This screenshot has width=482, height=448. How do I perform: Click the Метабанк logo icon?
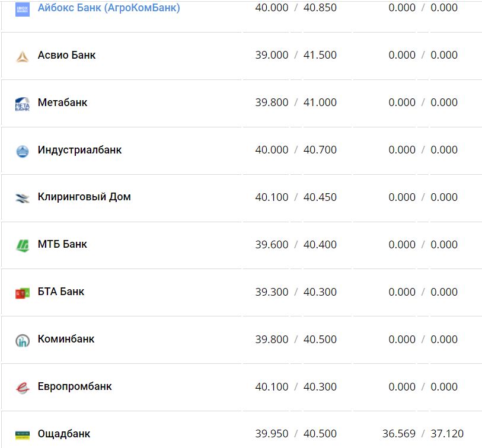[22, 104]
